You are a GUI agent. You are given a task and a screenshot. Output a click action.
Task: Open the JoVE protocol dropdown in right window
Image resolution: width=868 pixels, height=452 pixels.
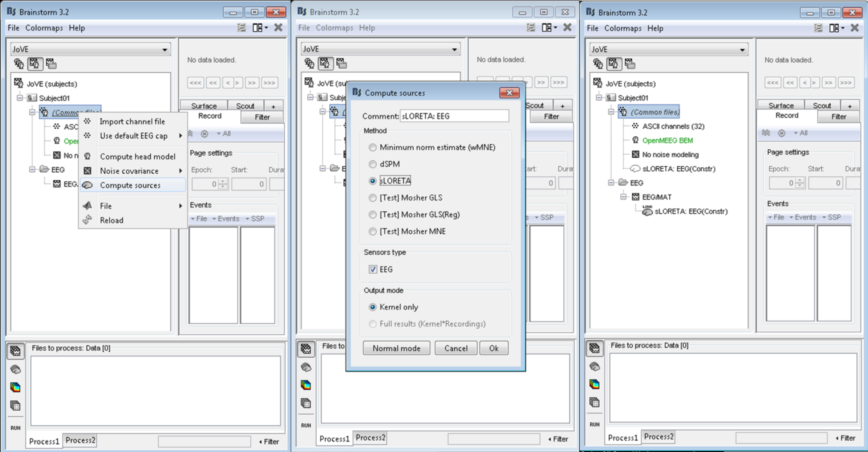pos(742,49)
